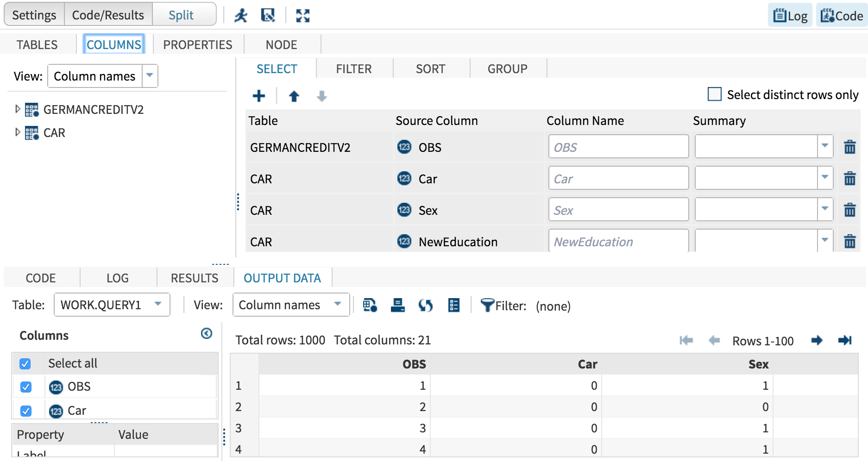Export the output data table
The height and width of the screenshot is (462, 868).
click(x=369, y=306)
